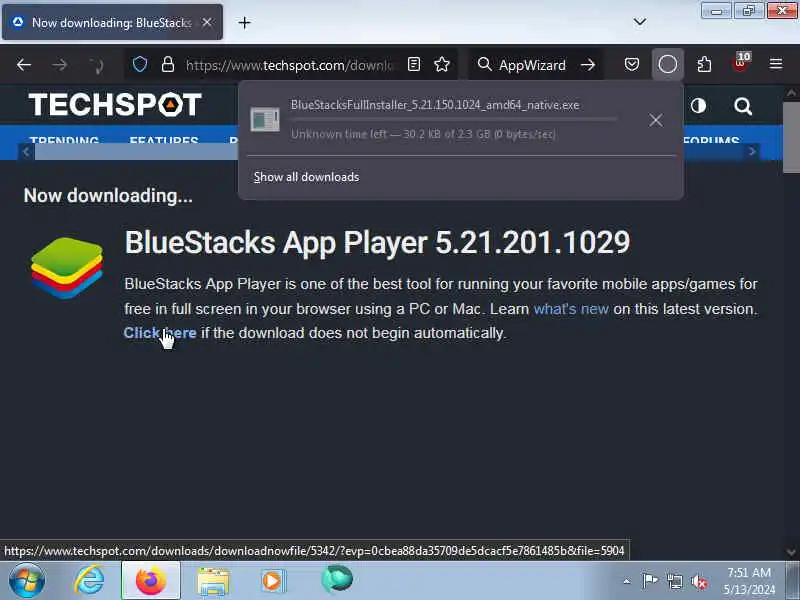Screen dimensions: 800x600
Task: Open the FORUMS nav item
Action: click(x=711, y=139)
